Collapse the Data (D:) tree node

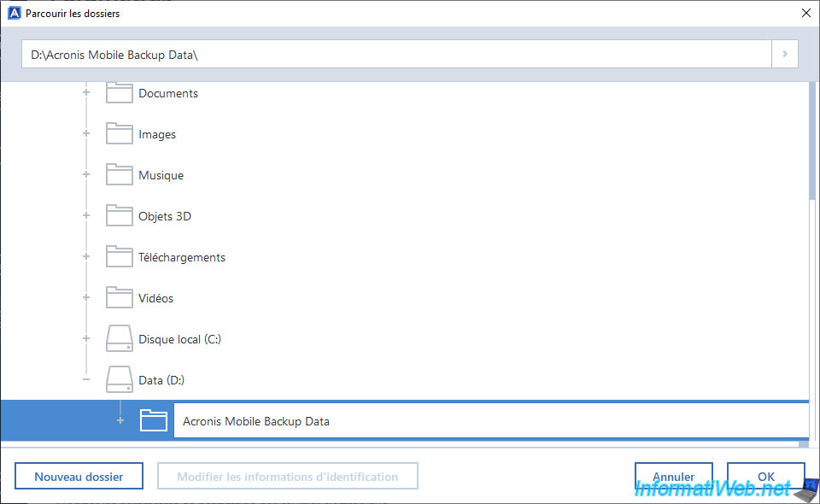click(86, 379)
